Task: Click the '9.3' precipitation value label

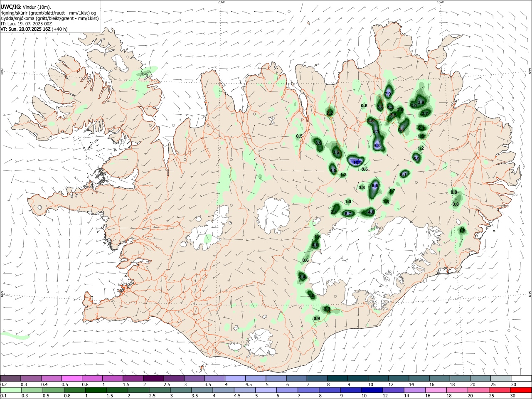Action: click(377, 145)
